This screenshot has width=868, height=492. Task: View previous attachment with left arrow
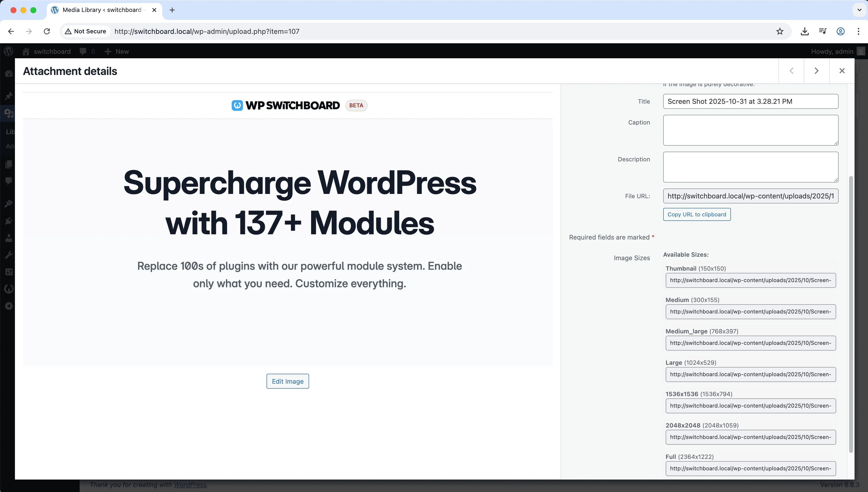click(791, 71)
